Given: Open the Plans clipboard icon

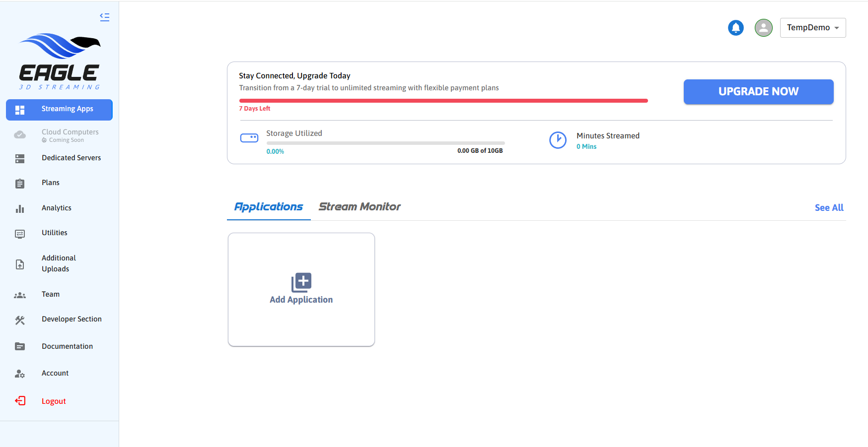Looking at the screenshot, I should (x=20, y=184).
